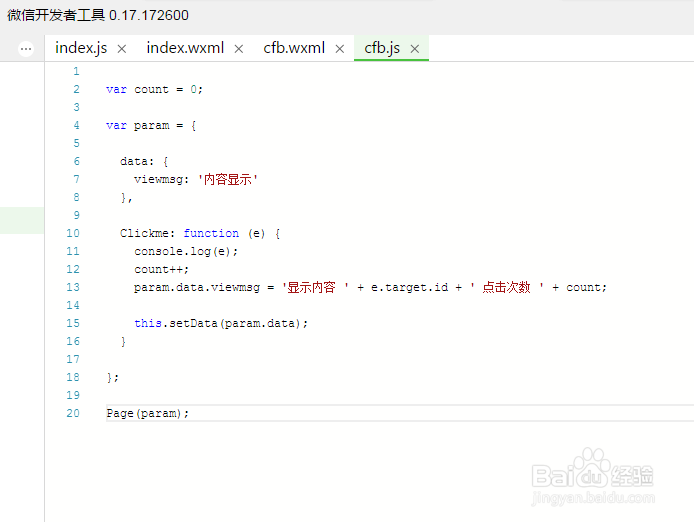
Task: Click line number 10 in the gutter
Action: (x=73, y=233)
